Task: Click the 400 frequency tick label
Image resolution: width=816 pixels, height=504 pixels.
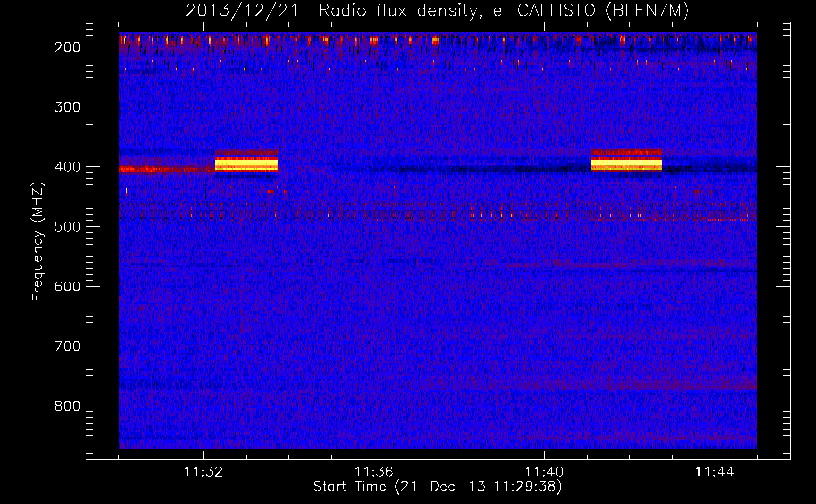Action: point(68,167)
